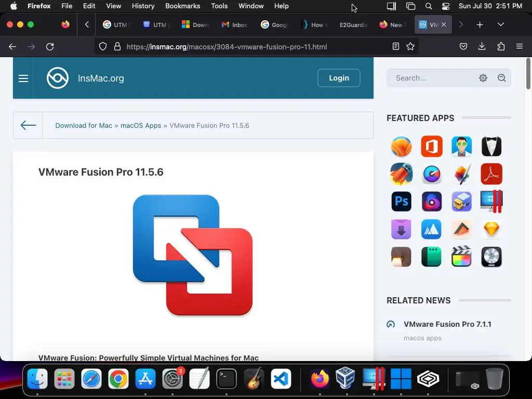Open site security padlock info
Screen dimensions: 532x399
117,46
